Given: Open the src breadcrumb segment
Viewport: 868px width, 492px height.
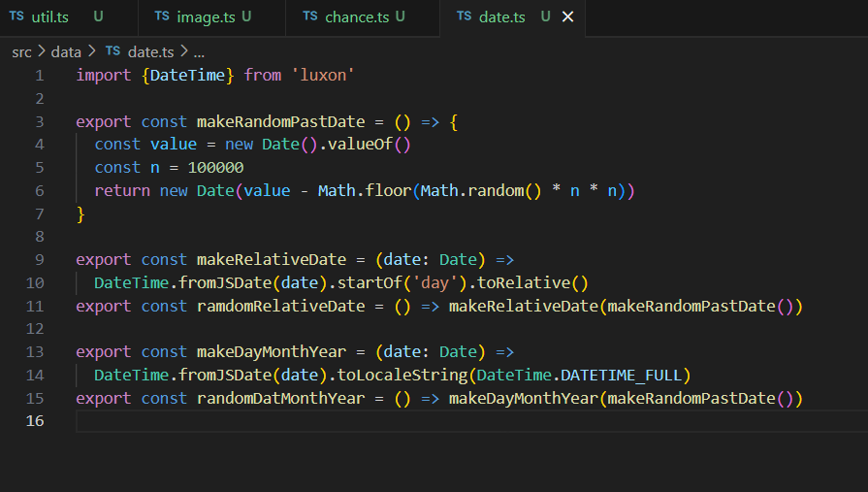Looking at the screenshot, I should pyautogui.click(x=21, y=52).
